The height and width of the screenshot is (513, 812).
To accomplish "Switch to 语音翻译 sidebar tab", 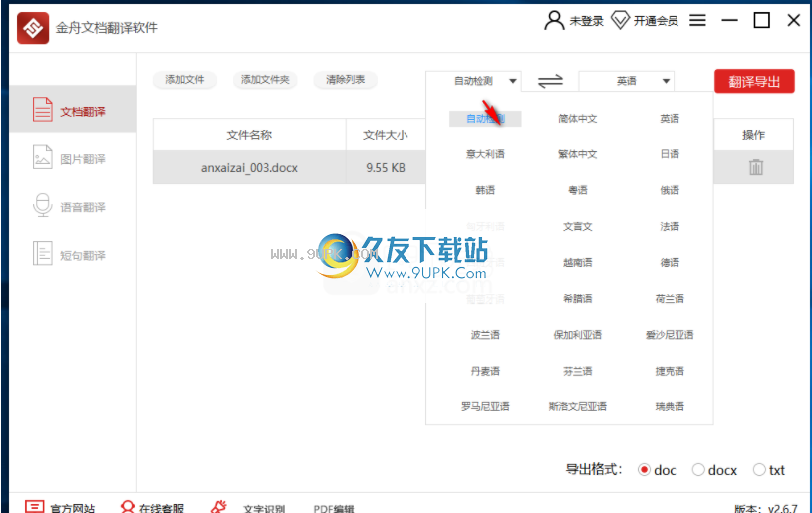I will (73, 205).
